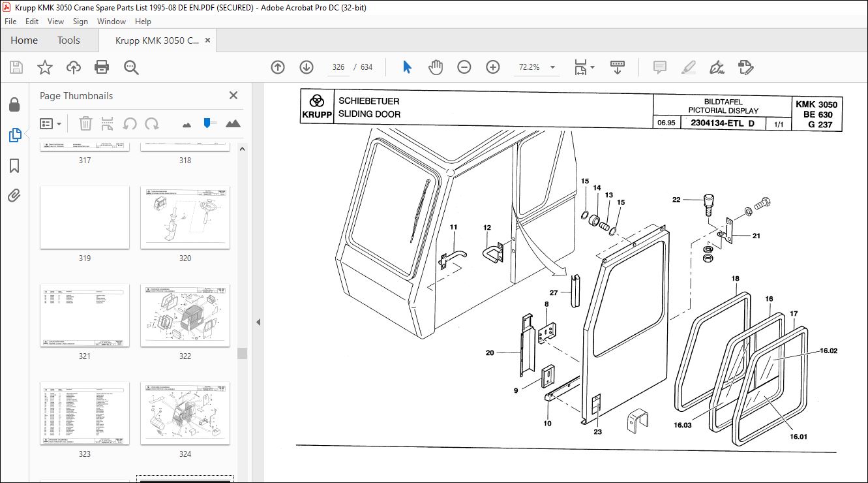Select the Krupp KMK 3050 document tab
The height and width of the screenshot is (483, 868).
click(x=157, y=40)
